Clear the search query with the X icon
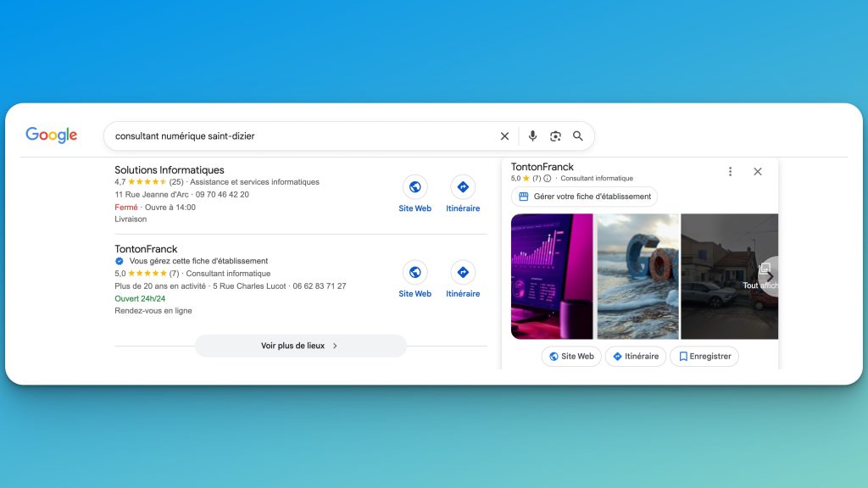Image resolution: width=868 pixels, height=488 pixels. click(504, 136)
